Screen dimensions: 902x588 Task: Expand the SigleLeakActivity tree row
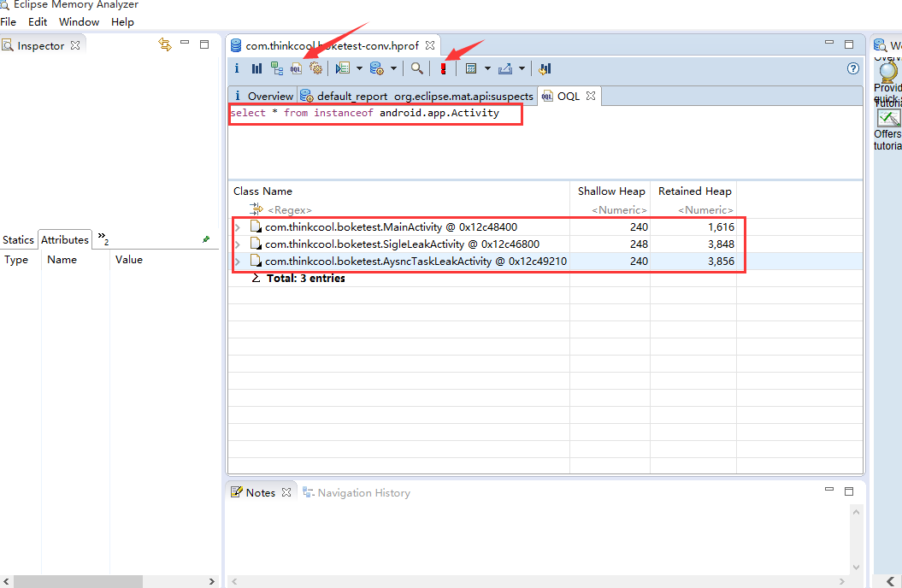pos(237,244)
